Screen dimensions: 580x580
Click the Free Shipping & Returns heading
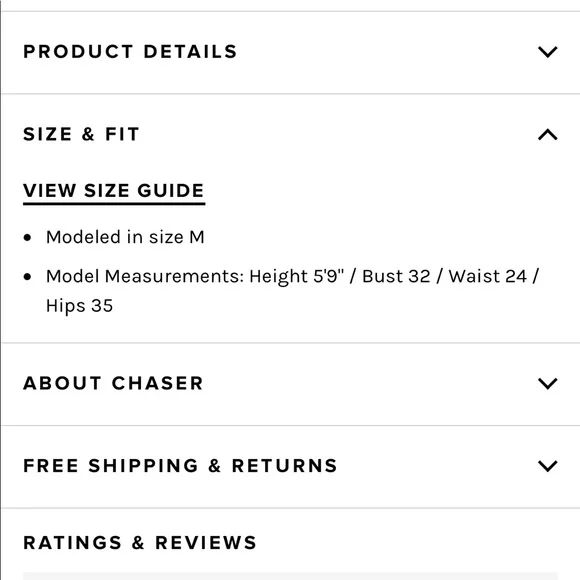coord(180,465)
